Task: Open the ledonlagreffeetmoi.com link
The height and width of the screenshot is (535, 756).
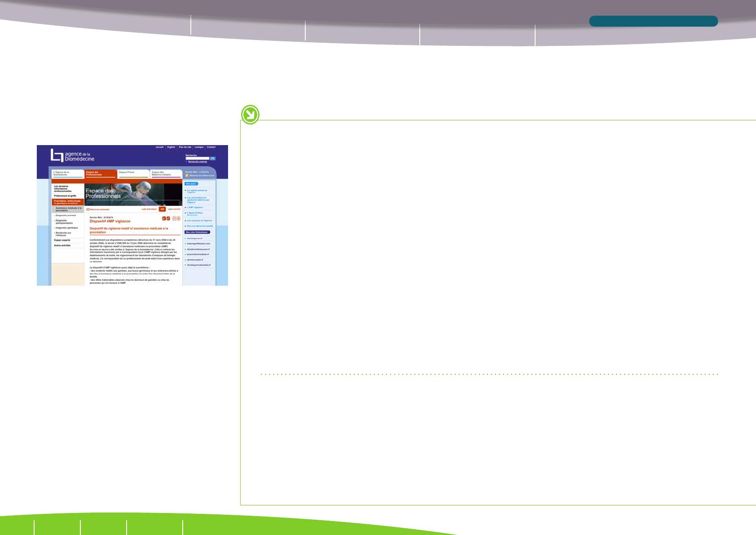Action: coord(198,243)
